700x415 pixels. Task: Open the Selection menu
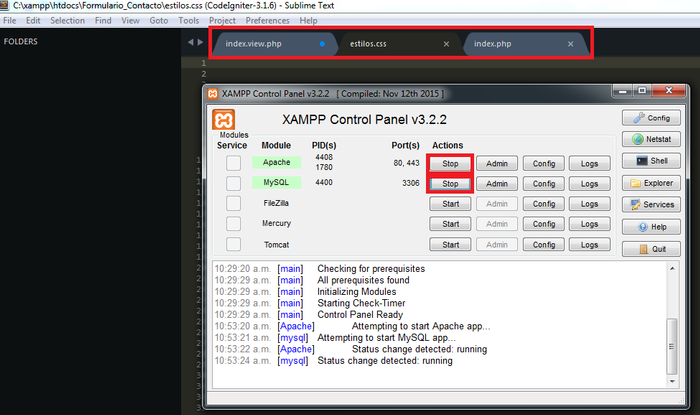tap(67, 21)
